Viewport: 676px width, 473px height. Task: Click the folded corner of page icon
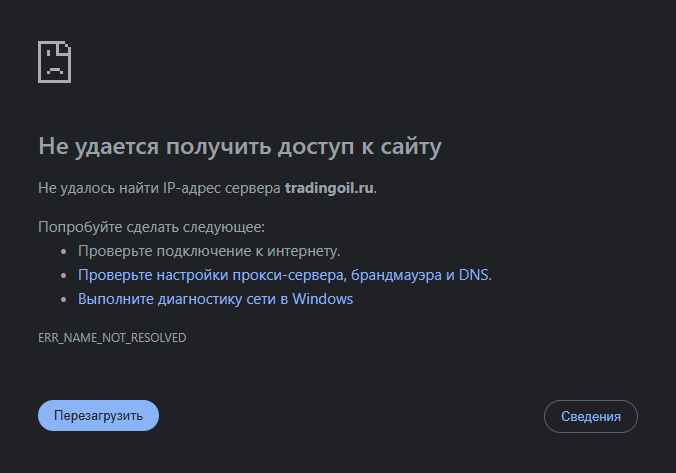(64, 48)
